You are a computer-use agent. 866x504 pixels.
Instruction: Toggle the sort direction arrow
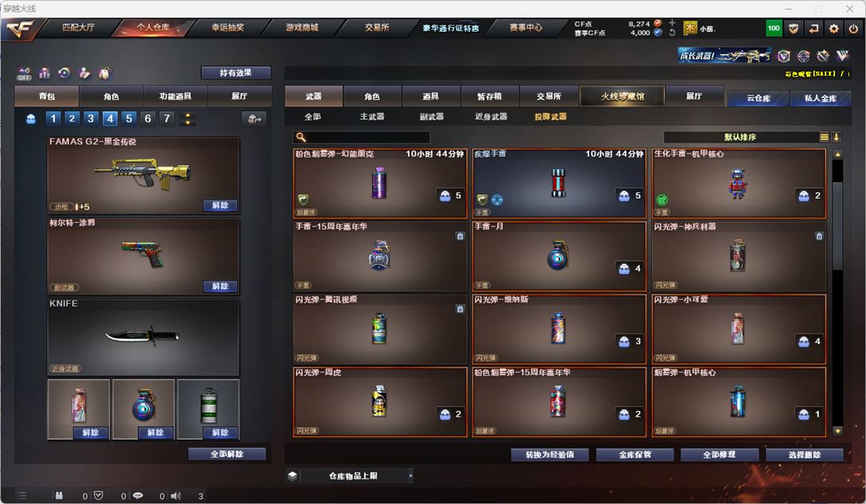tap(836, 137)
